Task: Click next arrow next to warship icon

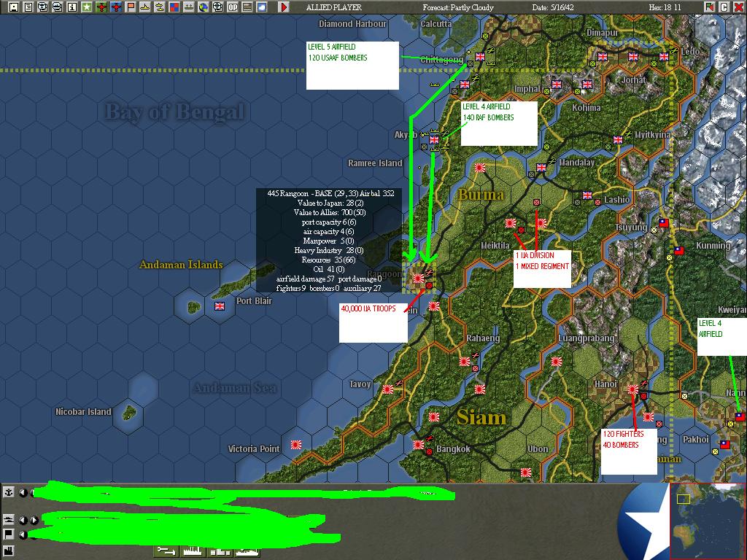Action: click(34, 520)
